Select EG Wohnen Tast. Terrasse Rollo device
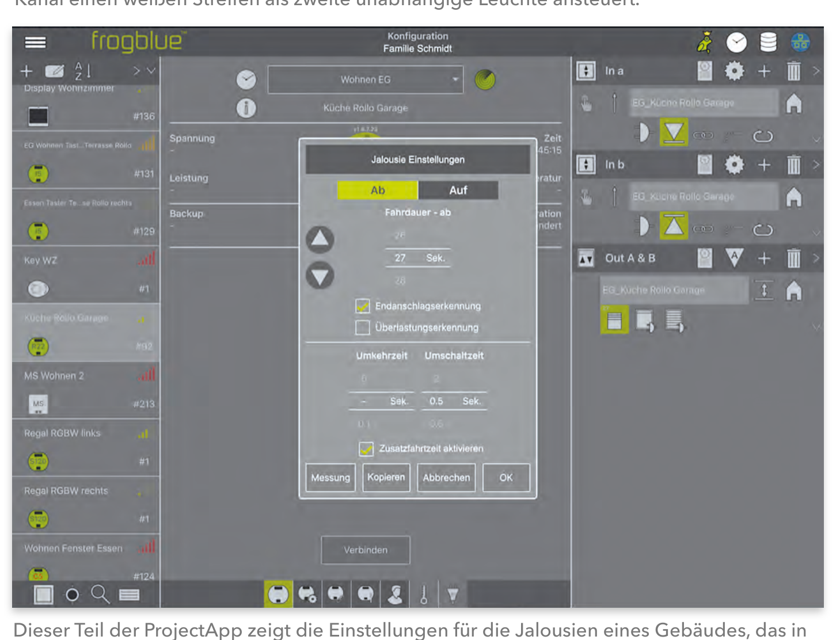Image resolution: width=840 pixels, height=640 pixels. (x=86, y=159)
